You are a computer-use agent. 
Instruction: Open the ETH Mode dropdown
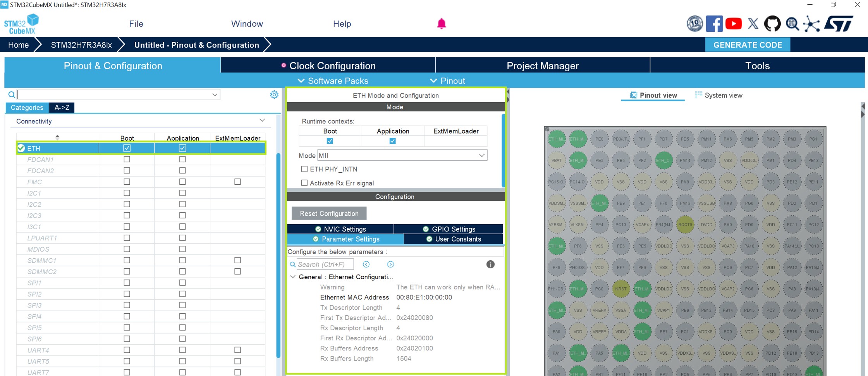402,156
